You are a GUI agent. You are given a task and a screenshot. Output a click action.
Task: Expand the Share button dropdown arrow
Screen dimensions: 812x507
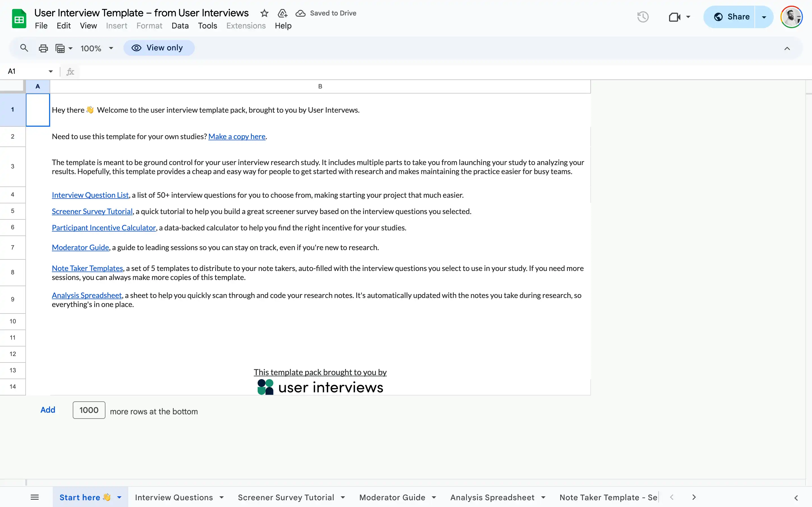coord(764,16)
